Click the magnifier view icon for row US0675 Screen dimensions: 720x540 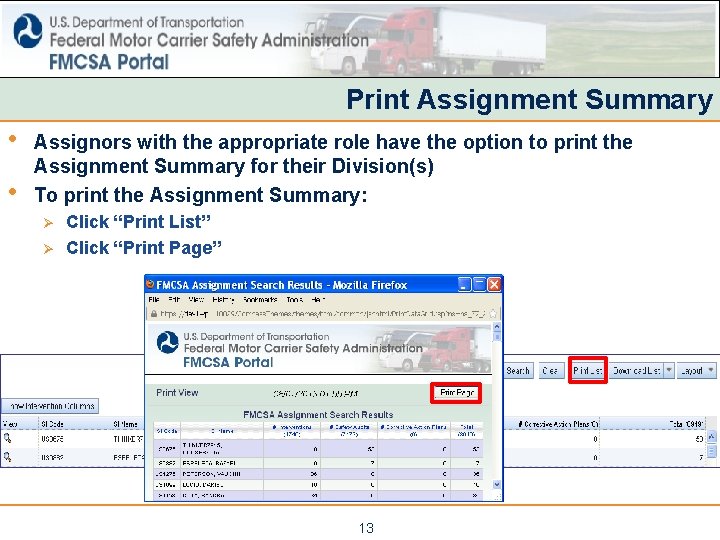point(7,438)
